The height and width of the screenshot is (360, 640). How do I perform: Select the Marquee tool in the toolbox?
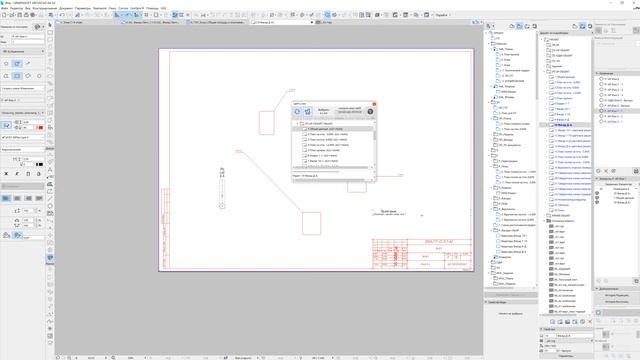pyautogui.click(x=50, y=33)
